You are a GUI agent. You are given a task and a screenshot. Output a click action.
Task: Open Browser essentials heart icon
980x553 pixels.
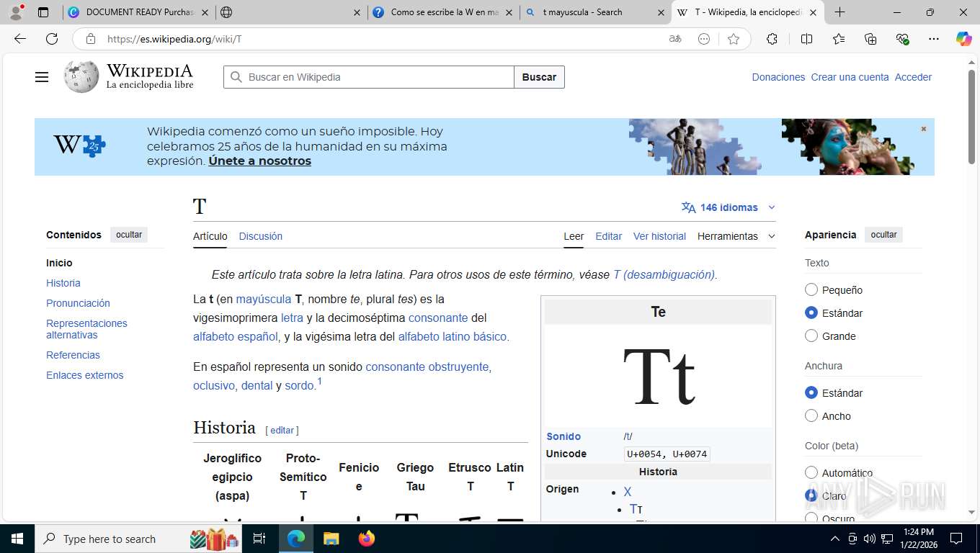tap(902, 39)
